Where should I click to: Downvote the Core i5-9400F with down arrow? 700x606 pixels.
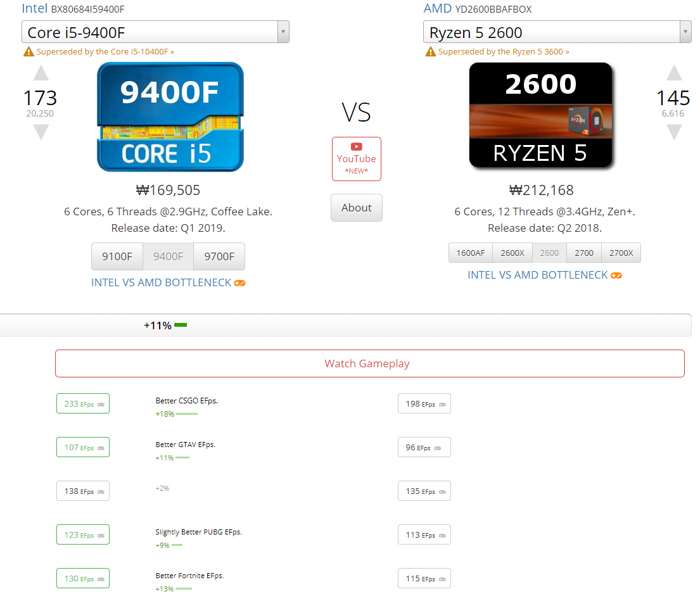(x=41, y=132)
